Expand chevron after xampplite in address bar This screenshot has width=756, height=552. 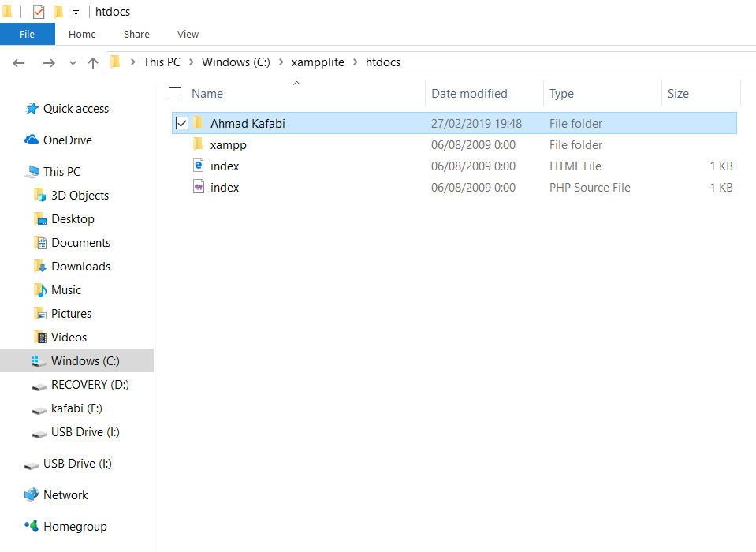tap(356, 62)
